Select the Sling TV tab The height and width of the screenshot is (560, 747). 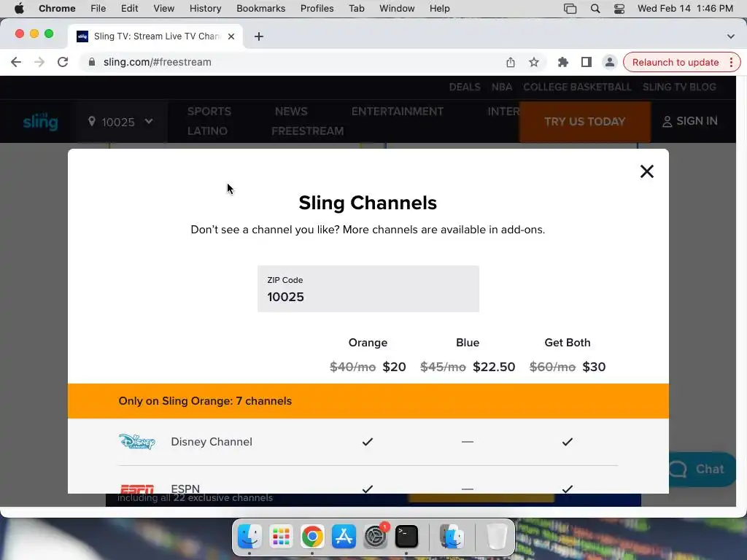pos(156,36)
